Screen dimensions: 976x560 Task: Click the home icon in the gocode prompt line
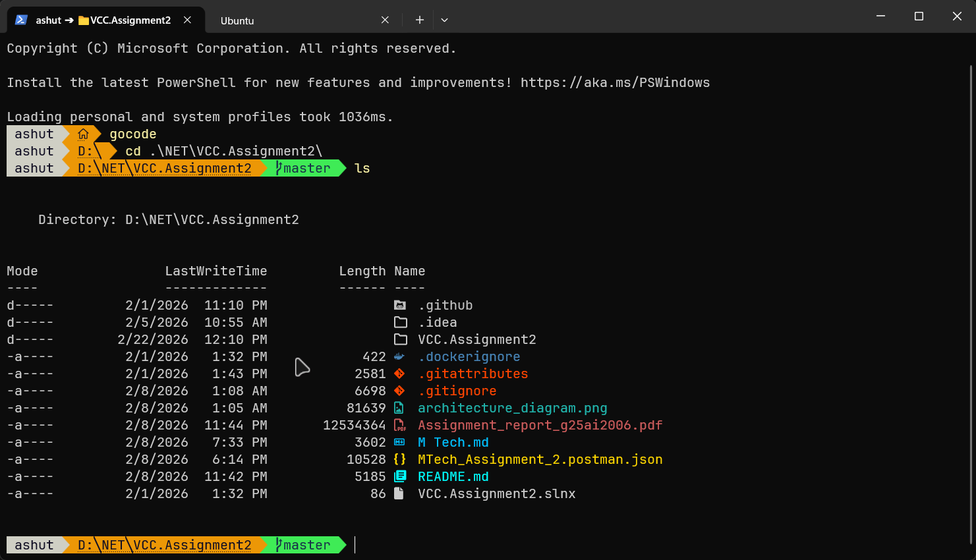pyautogui.click(x=82, y=134)
